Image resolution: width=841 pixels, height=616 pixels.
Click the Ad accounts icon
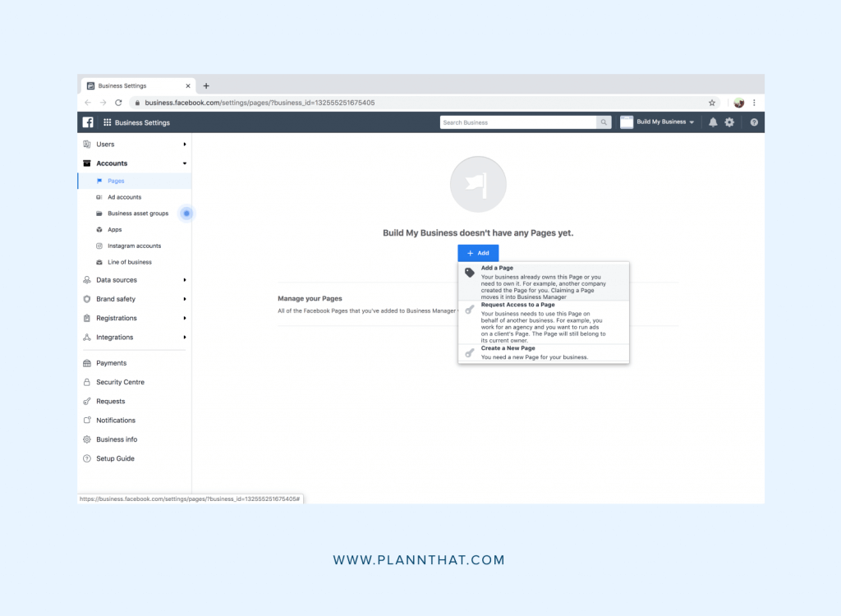tap(99, 197)
